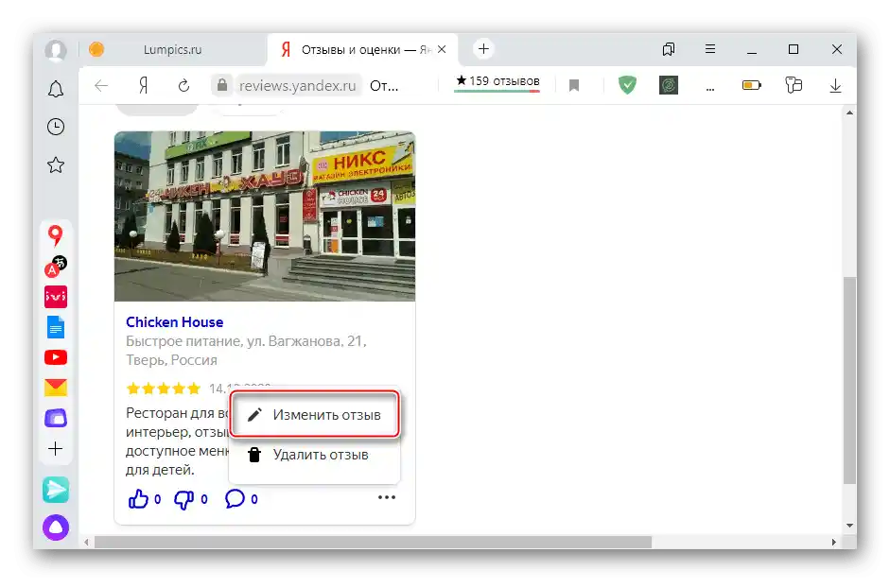Open the extensions panel icon
This screenshot has height=588, width=890.
794,86
